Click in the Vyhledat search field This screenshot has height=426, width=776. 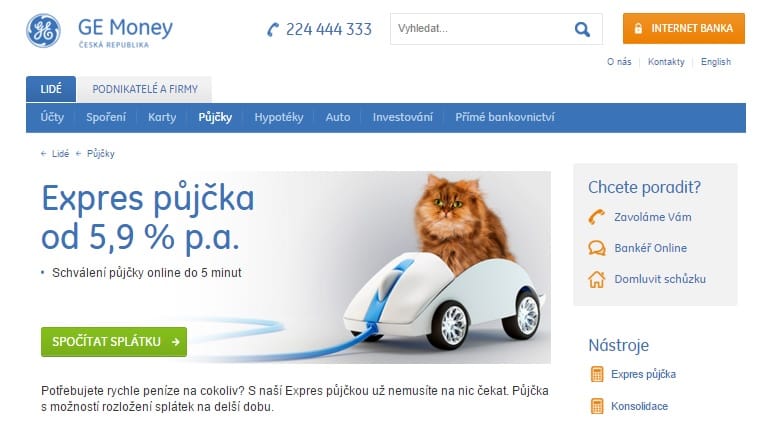(x=480, y=29)
